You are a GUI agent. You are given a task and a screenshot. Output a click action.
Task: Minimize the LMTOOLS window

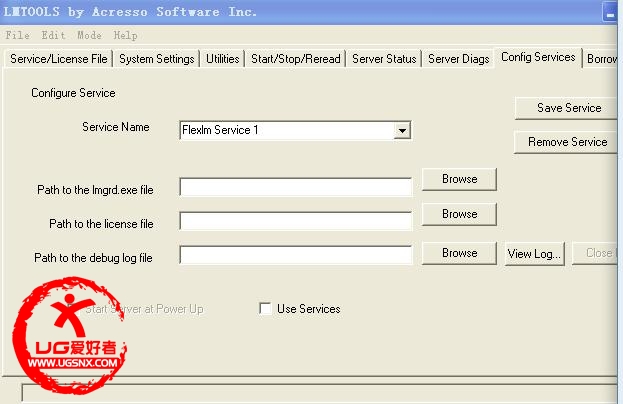coord(610,14)
